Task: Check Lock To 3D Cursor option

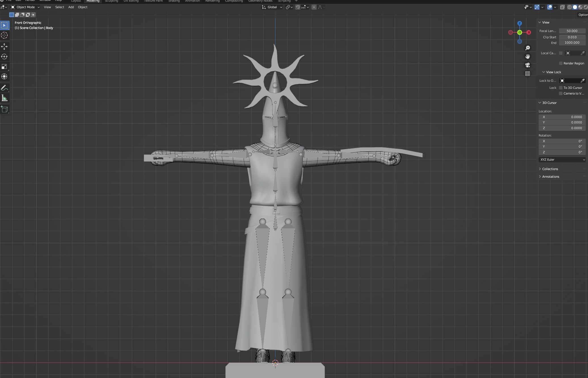Action: pyautogui.click(x=561, y=88)
